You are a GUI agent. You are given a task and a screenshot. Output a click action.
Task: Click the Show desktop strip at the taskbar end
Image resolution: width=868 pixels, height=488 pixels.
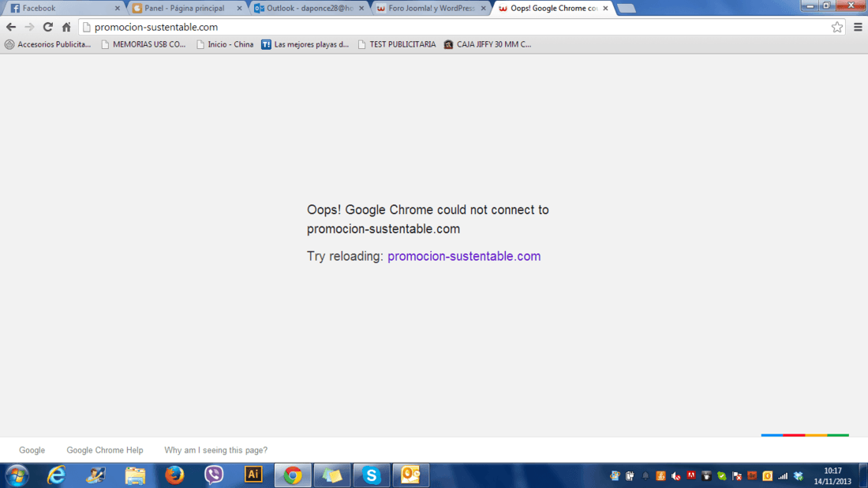click(863, 475)
